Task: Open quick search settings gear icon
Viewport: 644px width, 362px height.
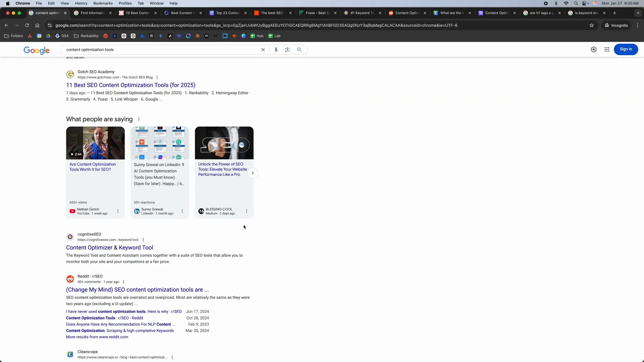Action: [594, 49]
